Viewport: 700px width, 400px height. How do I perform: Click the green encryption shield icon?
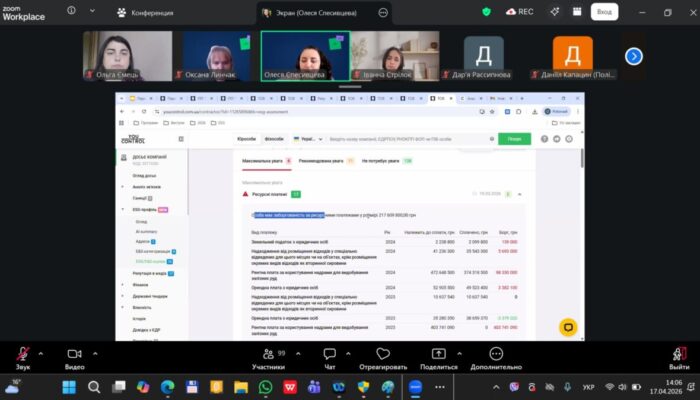(487, 12)
